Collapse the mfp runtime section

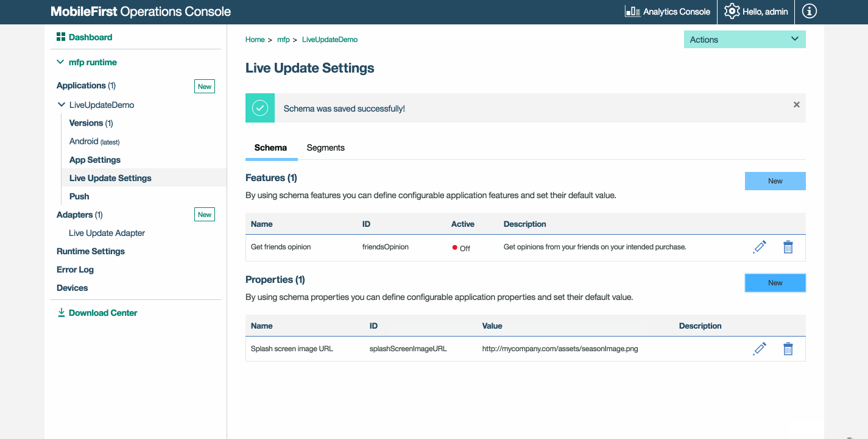click(60, 62)
